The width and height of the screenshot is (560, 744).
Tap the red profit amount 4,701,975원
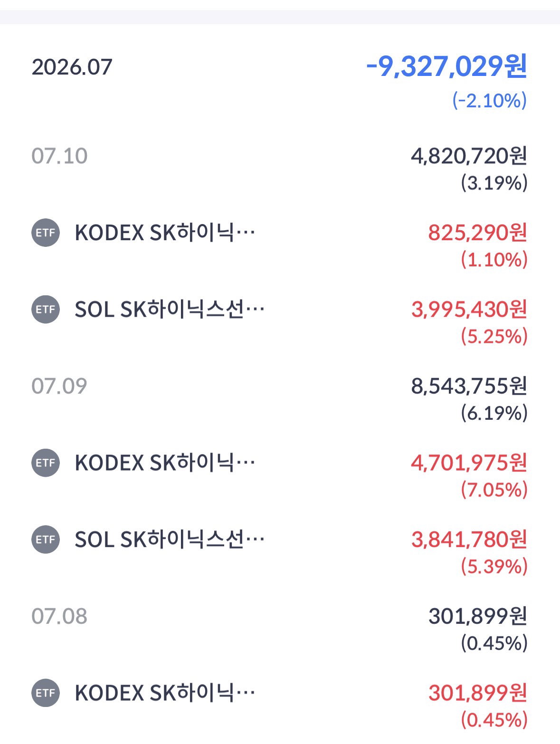[x=469, y=463]
